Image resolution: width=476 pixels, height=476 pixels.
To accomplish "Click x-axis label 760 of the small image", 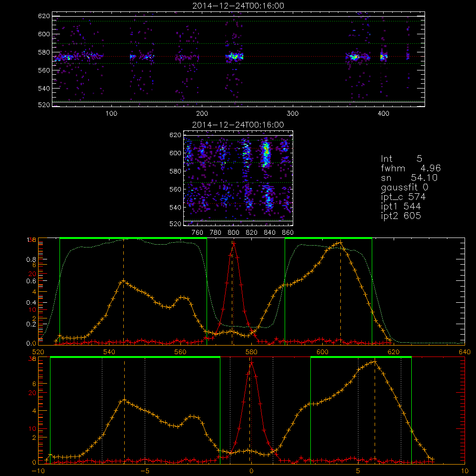I will pyautogui.click(x=198, y=233).
